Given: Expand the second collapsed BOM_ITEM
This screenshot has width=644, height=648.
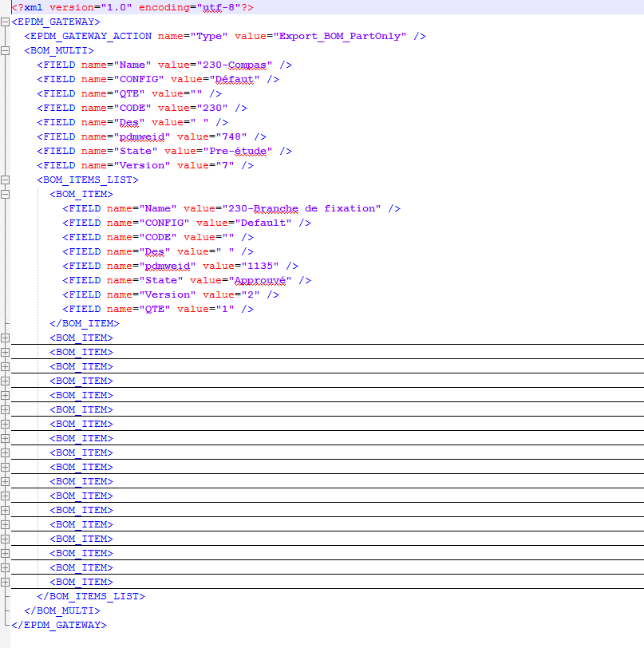Looking at the screenshot, I should pos(5,352).
